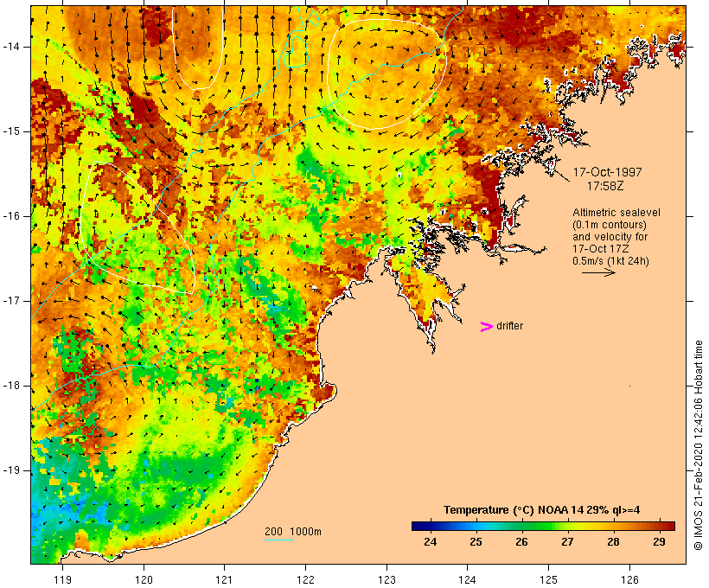Click the longitude label '125'
The width and height of the screenshot is (709, 588).
pos(548,579)
